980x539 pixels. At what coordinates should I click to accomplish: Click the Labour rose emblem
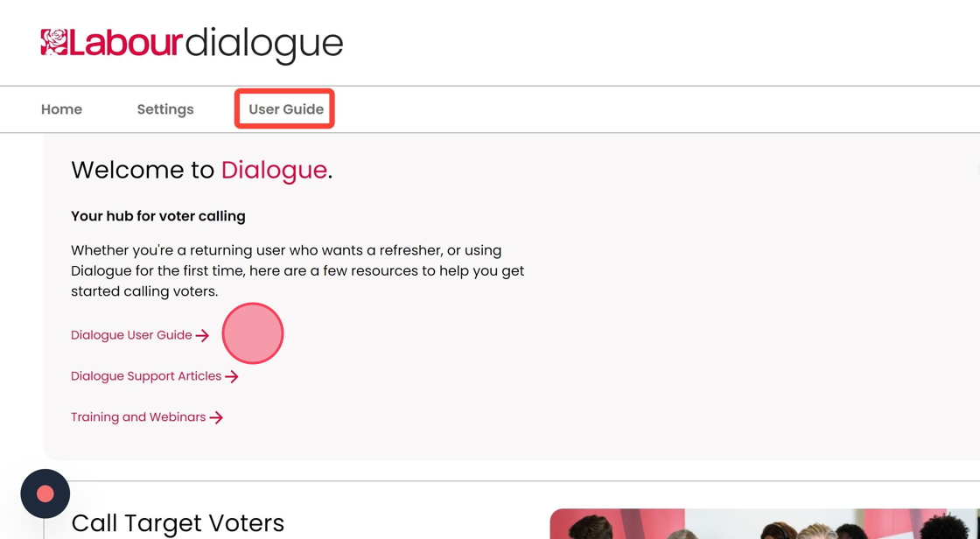pyautogui.click(x=53, y=42)
